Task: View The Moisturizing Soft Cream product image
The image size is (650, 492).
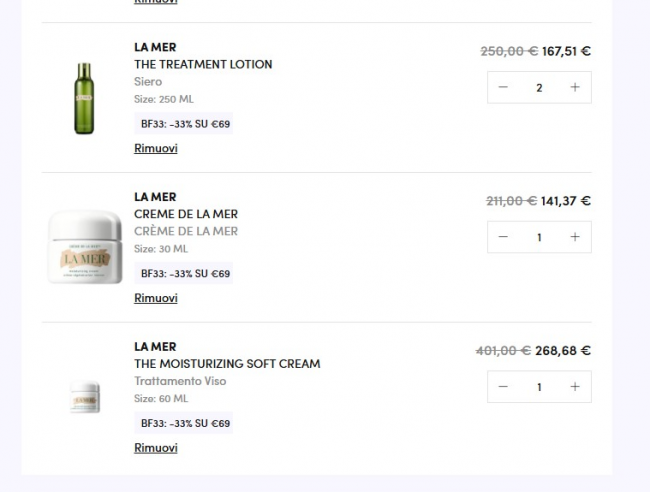Action: pos(84,397)
